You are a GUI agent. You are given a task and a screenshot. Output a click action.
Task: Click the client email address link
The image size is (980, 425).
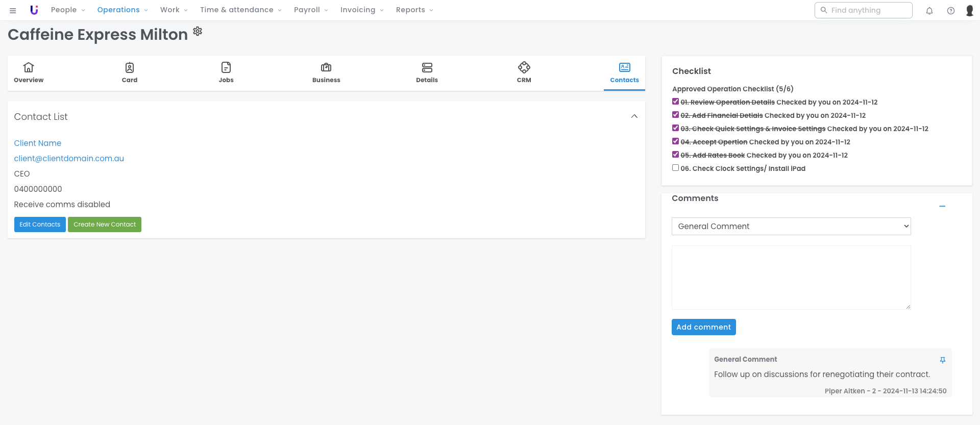[69, 159]
